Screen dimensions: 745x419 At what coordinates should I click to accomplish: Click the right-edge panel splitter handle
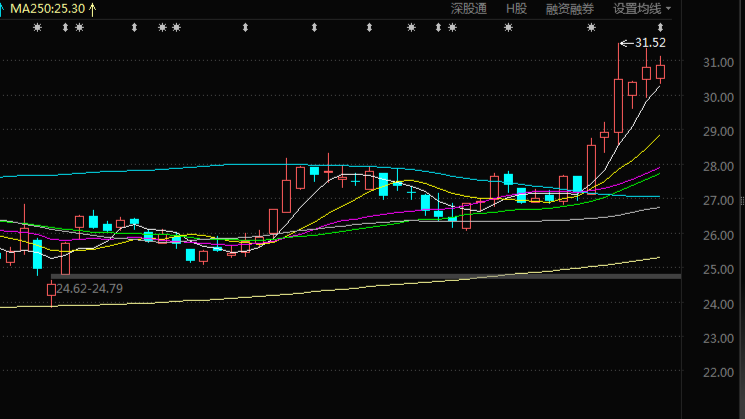pos(742,201)
